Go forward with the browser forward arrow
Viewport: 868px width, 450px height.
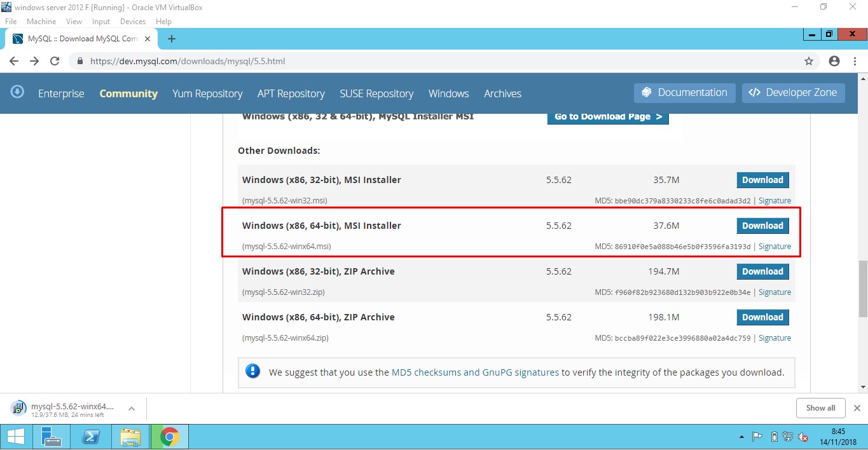coord(34,61)
